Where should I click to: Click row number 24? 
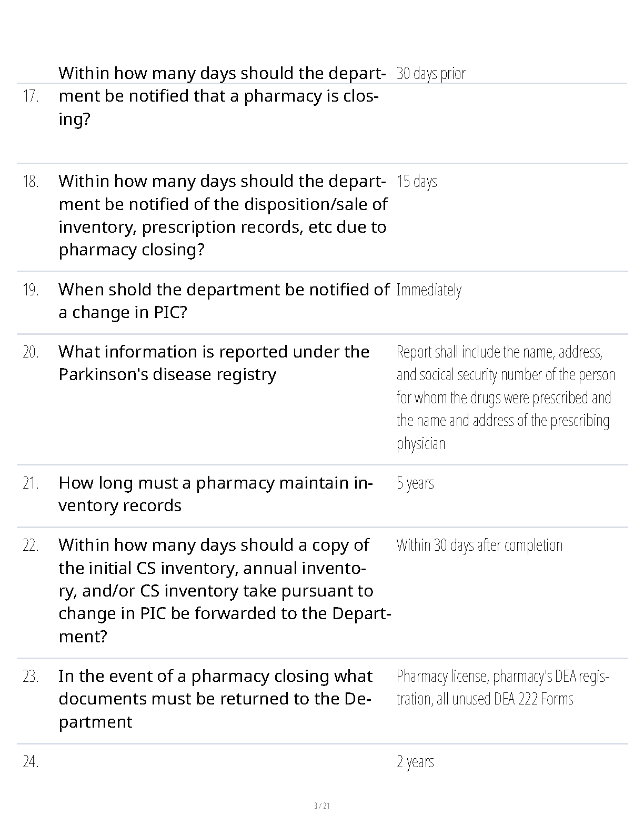[31, 762]
